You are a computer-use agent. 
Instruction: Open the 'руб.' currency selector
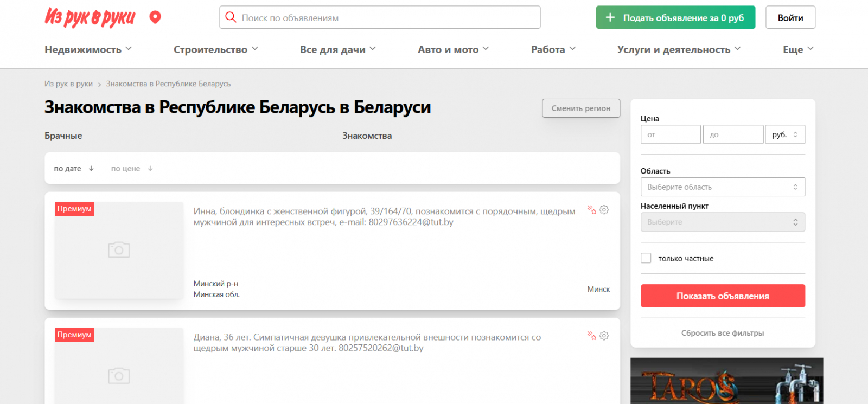784,134
